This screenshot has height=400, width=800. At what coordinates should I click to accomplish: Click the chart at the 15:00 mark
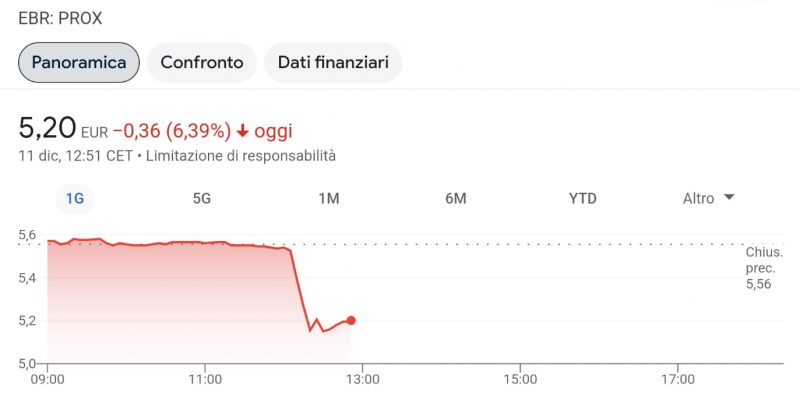click(x=520, y=380)
